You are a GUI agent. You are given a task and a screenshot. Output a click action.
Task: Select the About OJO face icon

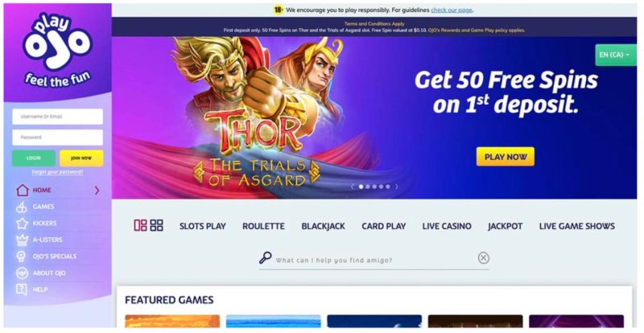22,273
